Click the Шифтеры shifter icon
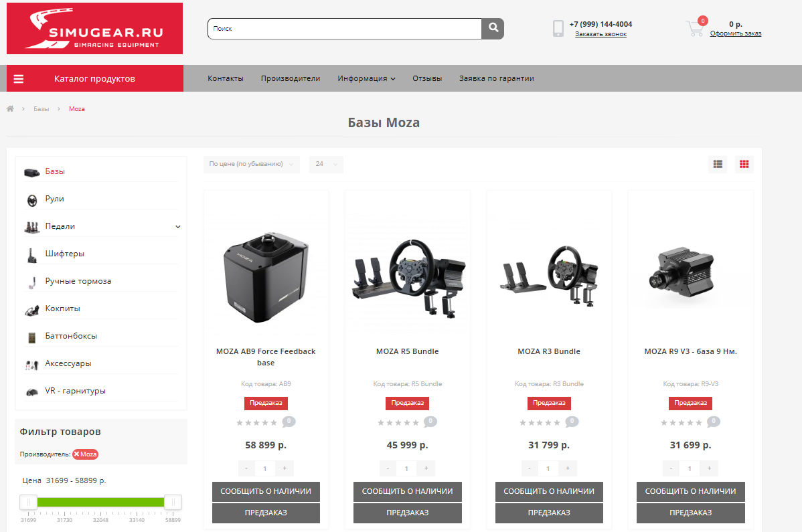802x532 pixels. click(x=31, y=256)
